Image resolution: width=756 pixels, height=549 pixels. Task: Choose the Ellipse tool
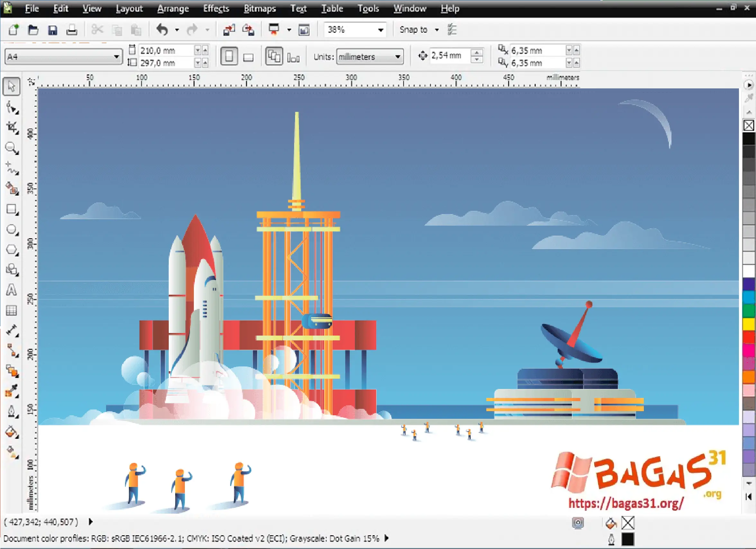click(x=11, y=229)
